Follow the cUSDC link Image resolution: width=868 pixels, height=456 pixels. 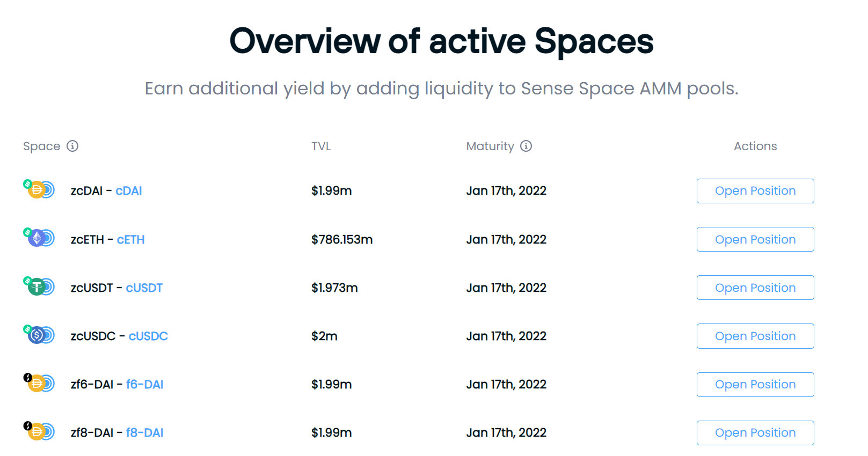pos(148,336)
